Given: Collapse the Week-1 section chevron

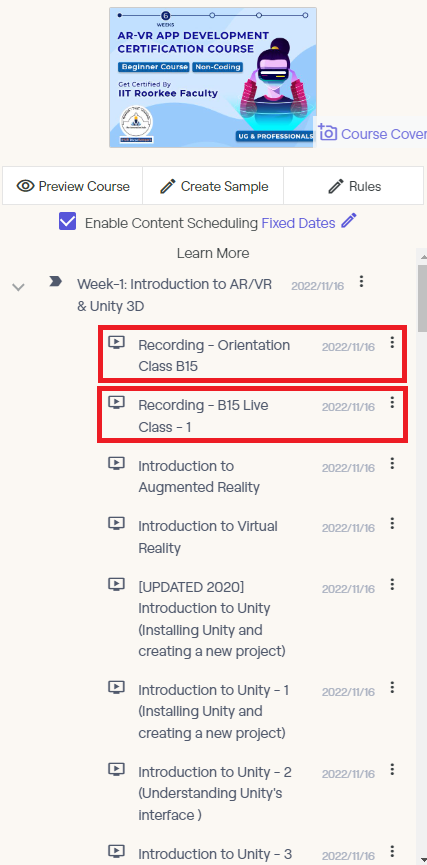Looking at the screenshot, I should point(19,287).
